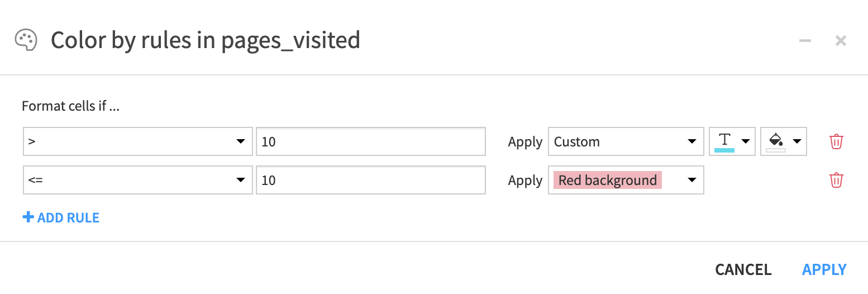Click the white swatch under the fill bucket
Screen dimensions: 868x294
776,150
